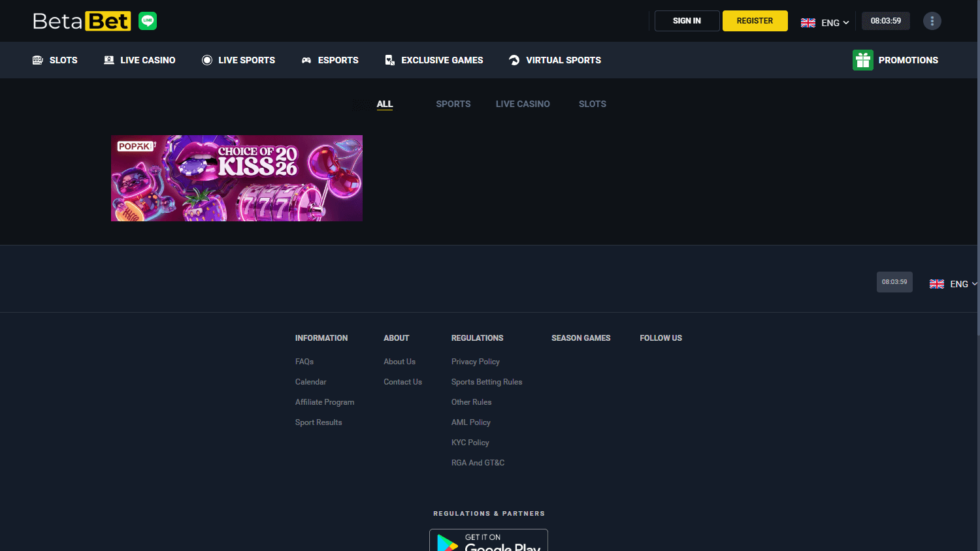Open LINE chat icon beside the BetaBet logo

[x=147, y=20]
